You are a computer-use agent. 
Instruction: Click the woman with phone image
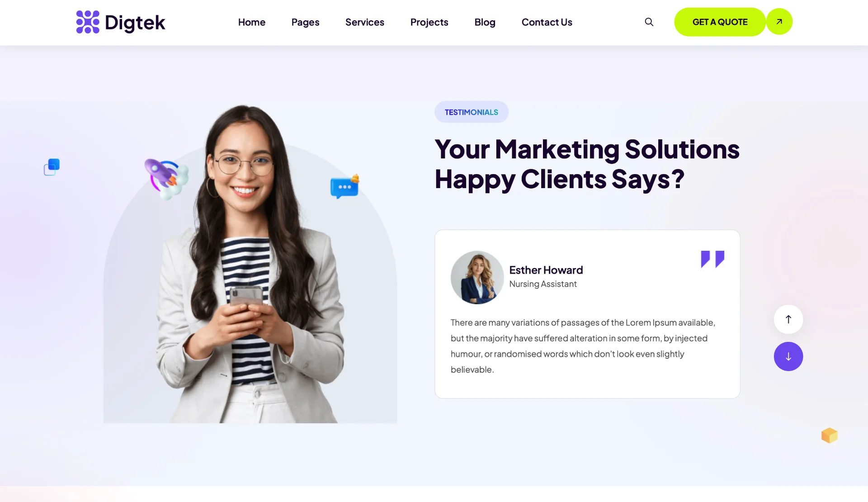click(250, 265)
